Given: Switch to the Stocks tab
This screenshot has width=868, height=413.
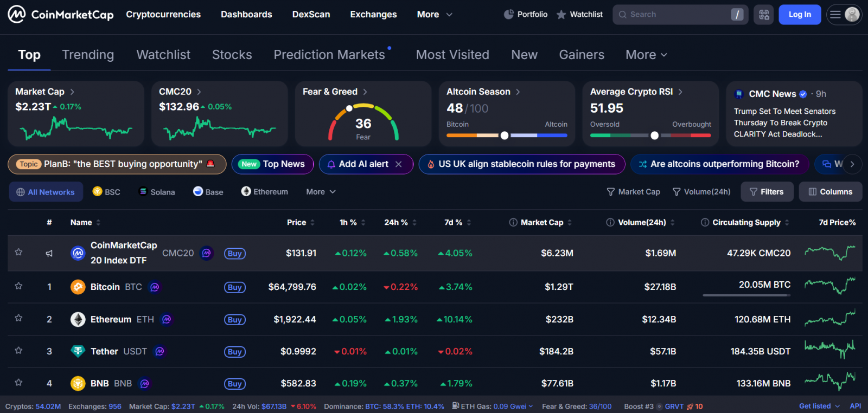Looking at the screenshot, I should coord(232,55).
